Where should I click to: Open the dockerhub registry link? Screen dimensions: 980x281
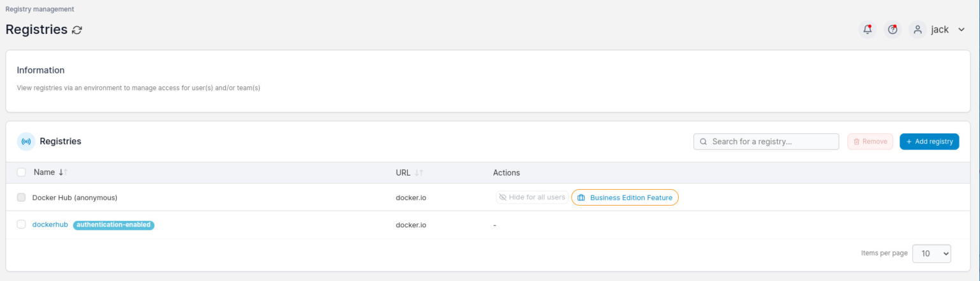click(x=50, y=225)
